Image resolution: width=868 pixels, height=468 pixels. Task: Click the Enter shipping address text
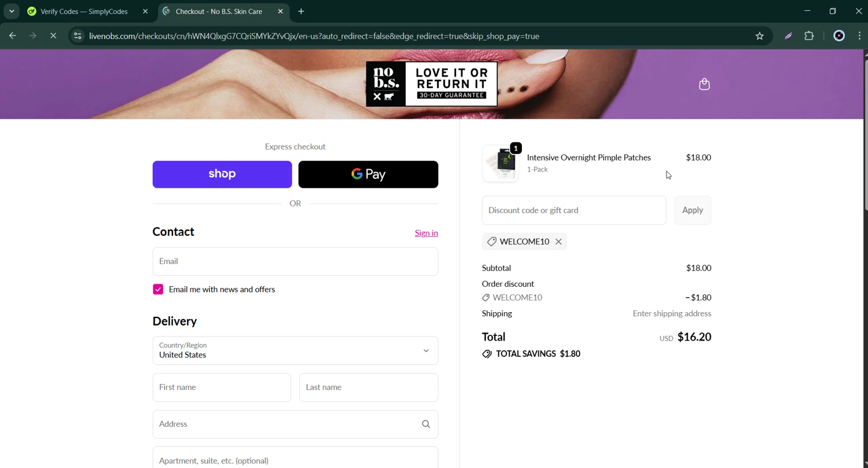click(672, 313)
